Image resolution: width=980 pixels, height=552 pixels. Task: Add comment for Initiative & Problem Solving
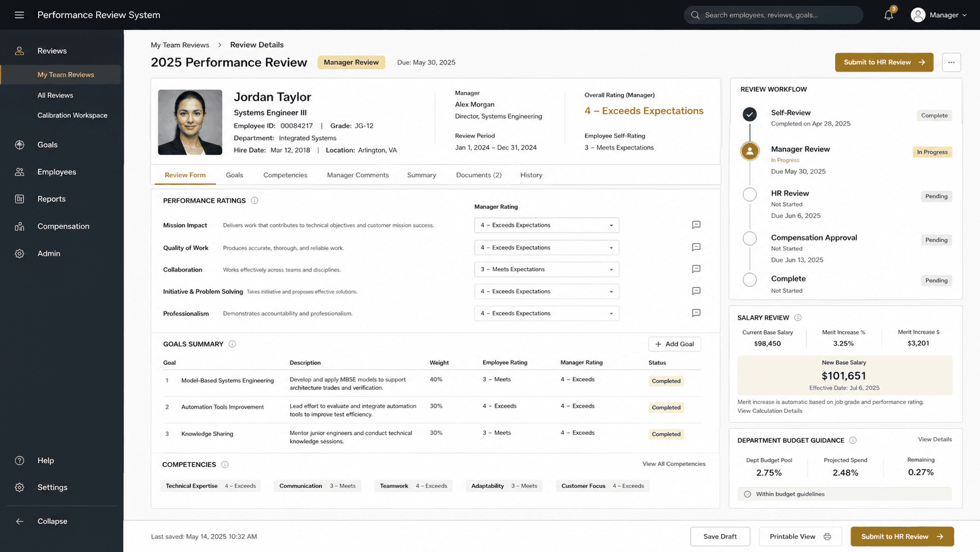click(x=696, y=291)
